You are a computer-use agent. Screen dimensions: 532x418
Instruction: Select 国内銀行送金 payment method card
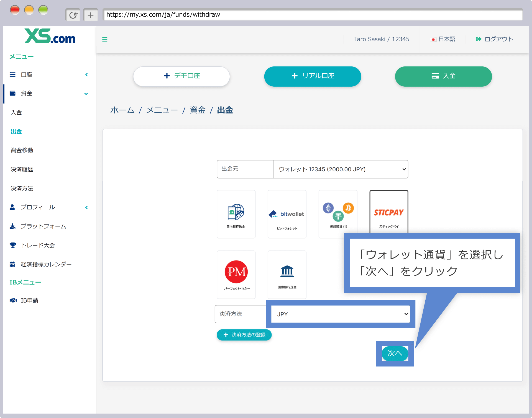(x=236, y=214)
